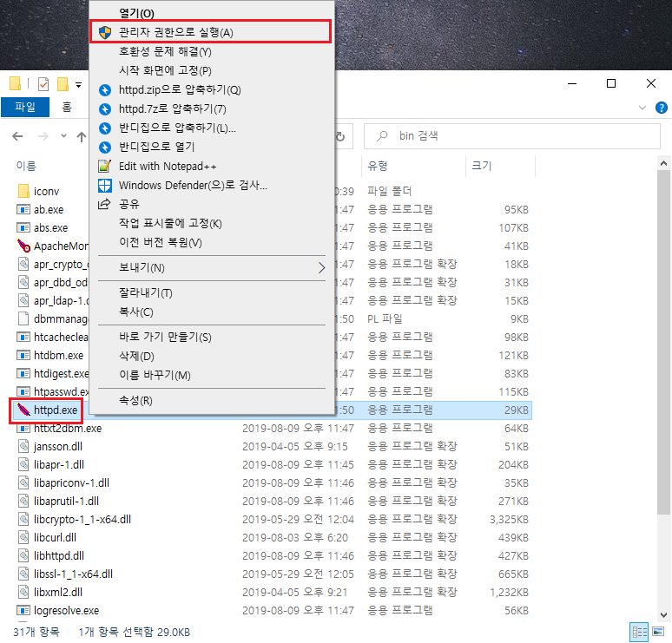Screen dimensions: 672x643
Task: Click the refresh button beside address bar
Action: coord(340,136)
